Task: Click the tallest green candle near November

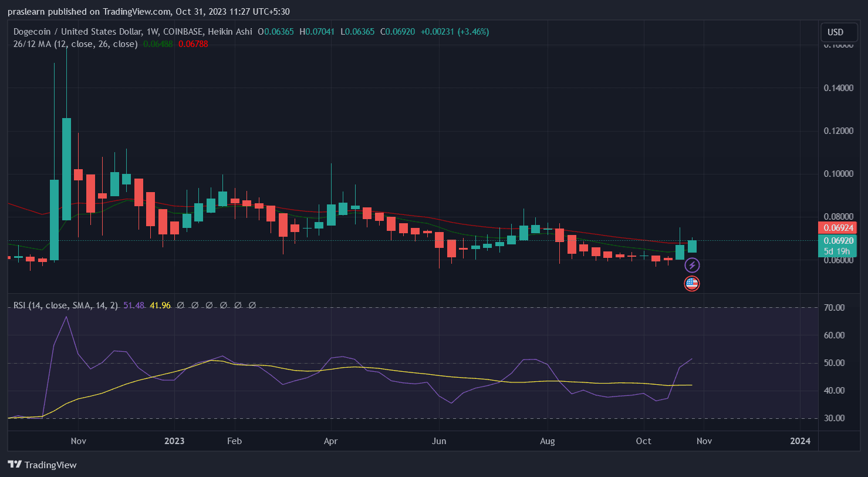Action: 66,169
